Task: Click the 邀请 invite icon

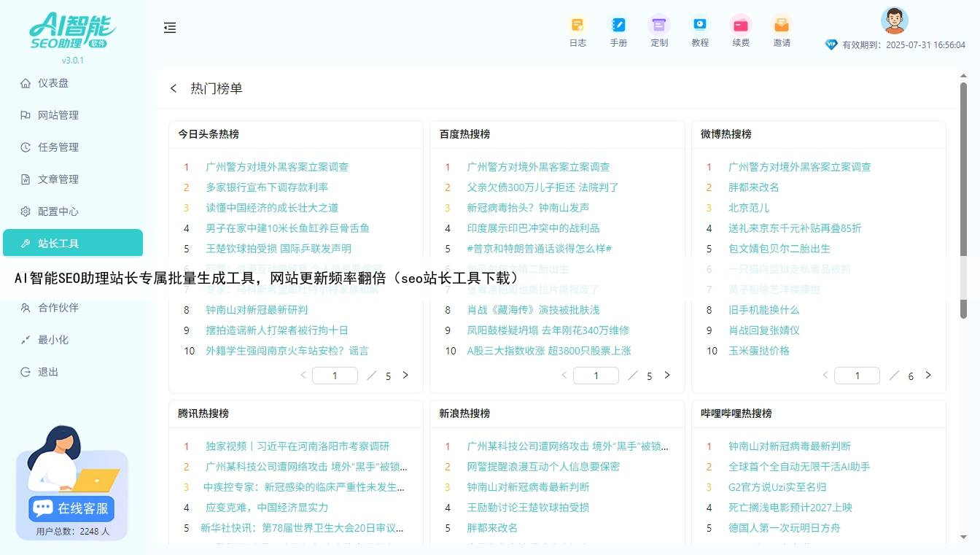Action: [782, 26]
